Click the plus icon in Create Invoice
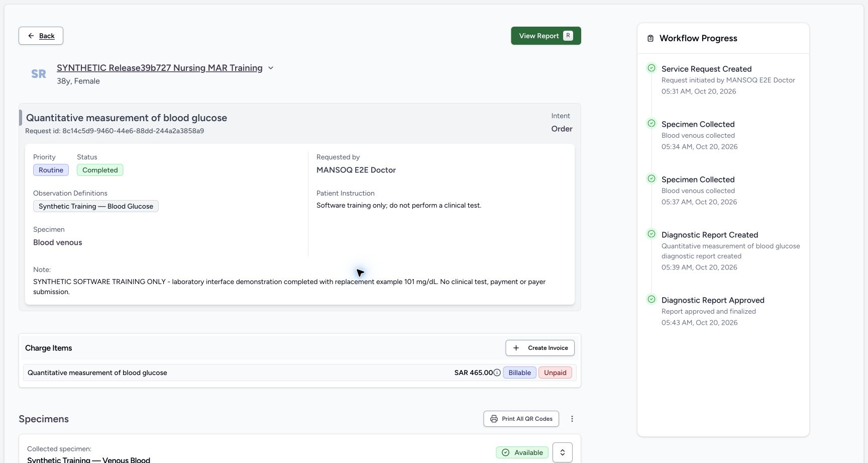The image size is (868, 463). [x=516, y=348]
